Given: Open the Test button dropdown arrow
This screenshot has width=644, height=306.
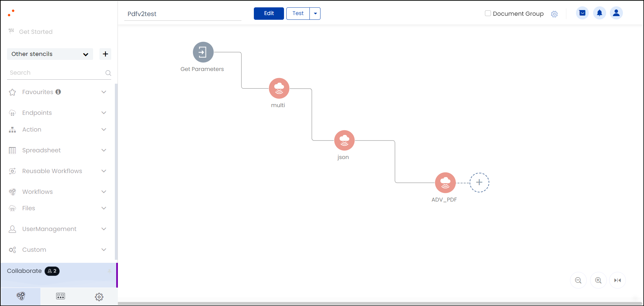Looking at the screenshot, I should (315, 13).
